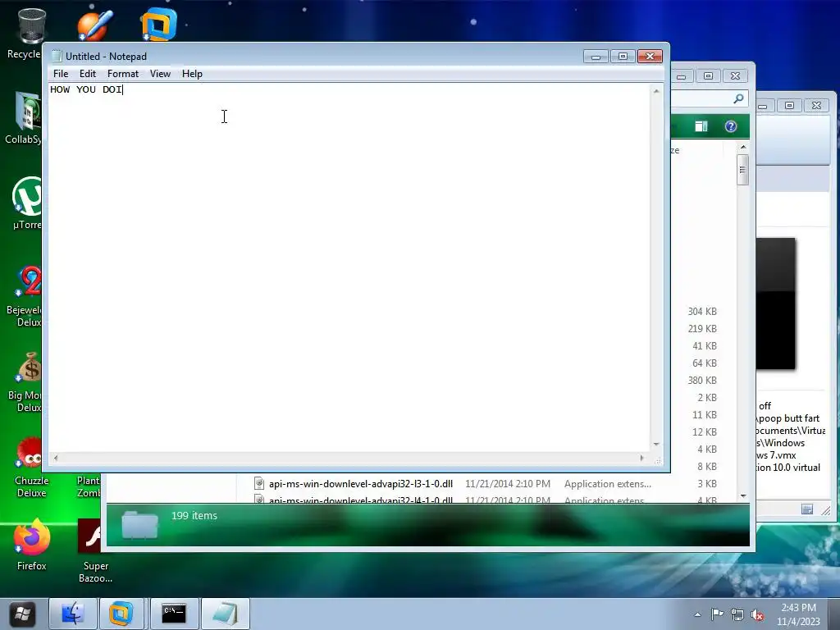Click the Notepad vertical scrollbar up arrow

pyautogui.click(x=656, y=91)
